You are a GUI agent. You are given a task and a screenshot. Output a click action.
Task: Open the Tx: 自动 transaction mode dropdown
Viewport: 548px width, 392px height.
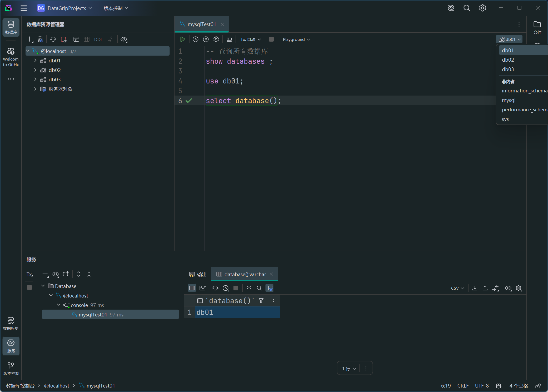(x=250, y=39)
